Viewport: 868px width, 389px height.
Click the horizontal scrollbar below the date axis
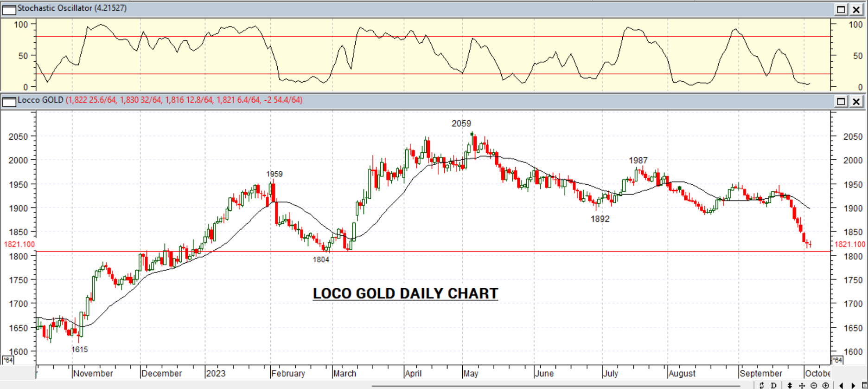coord(555,385)
